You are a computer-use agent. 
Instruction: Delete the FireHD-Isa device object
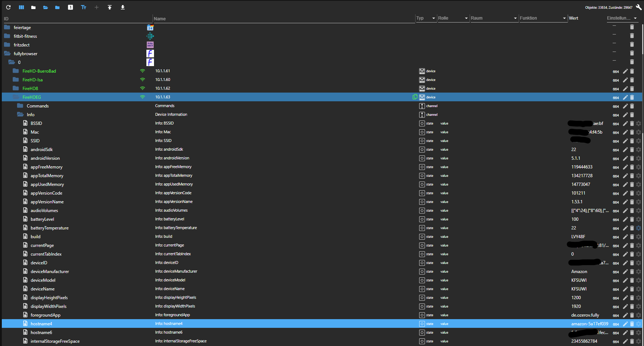[632, 80]
